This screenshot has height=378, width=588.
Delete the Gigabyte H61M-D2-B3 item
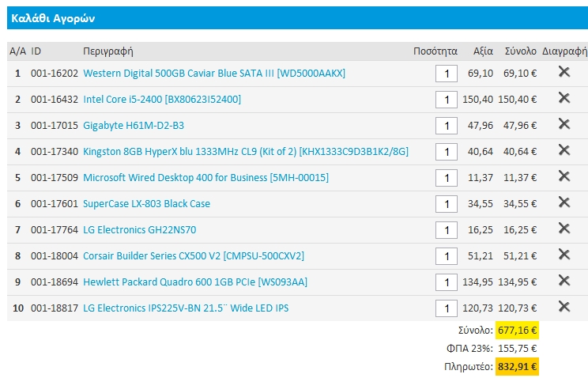(x=564, y=124)
